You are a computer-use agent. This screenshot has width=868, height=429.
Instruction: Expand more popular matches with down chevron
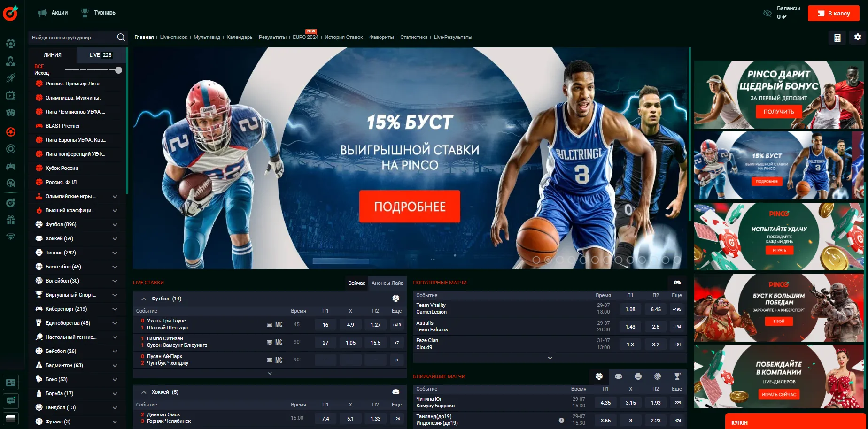click(x=550, y=358)
